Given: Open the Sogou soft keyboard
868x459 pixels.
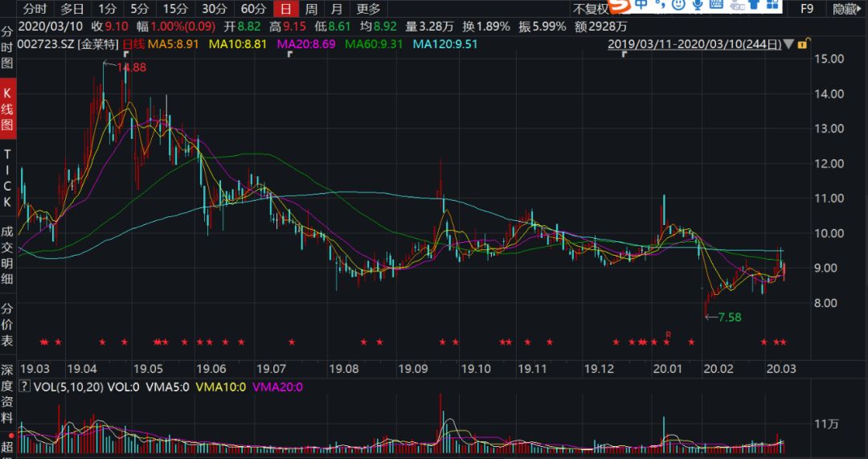Looking at the screenshot, I should (x=717, y=6).
